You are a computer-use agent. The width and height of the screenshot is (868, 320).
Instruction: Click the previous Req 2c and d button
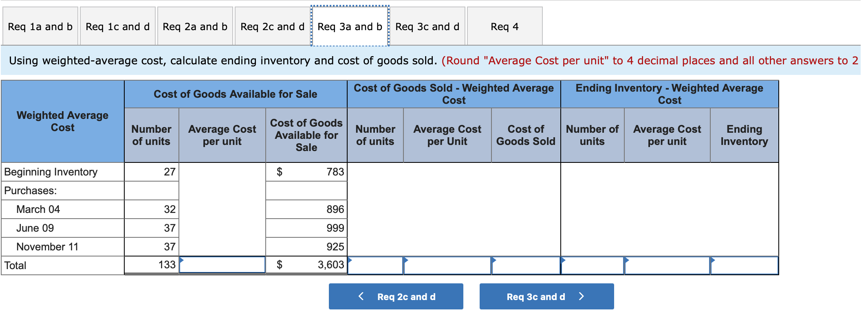point(396,296)
